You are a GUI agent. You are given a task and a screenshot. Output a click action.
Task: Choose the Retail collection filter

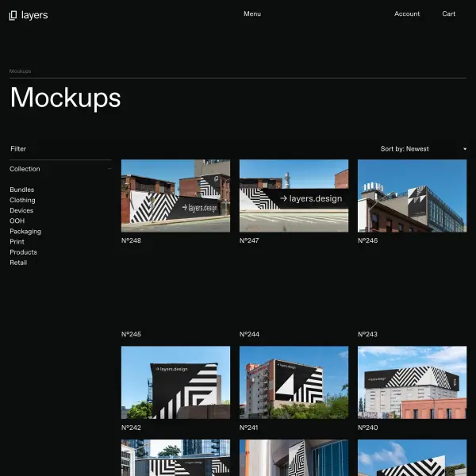[18, 263]
